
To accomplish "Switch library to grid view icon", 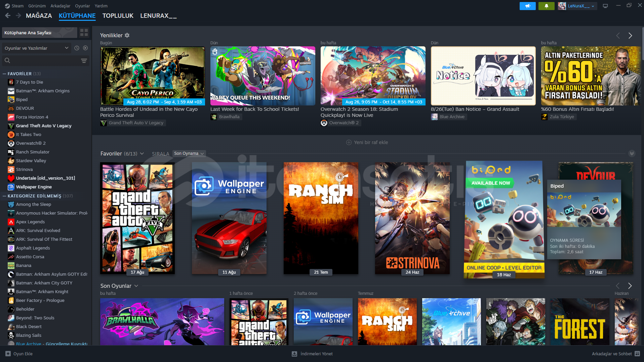I will pyautogui.click(x=84, y=33).
